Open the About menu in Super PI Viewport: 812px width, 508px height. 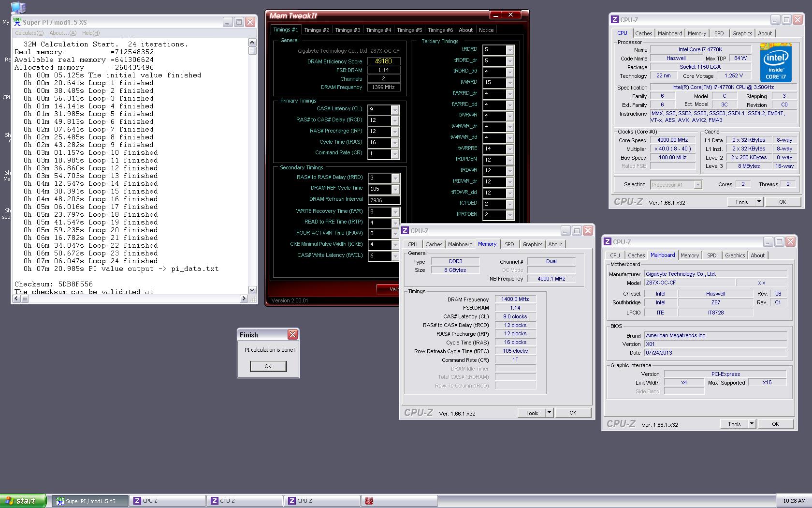tap(63, 33)
